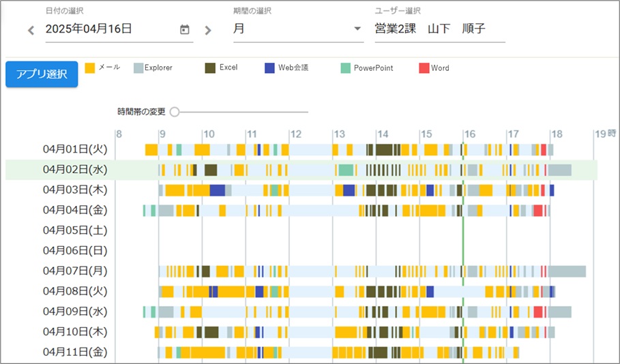
Task: Select the 04月01日(火) row label
Action: pos(75,149)
